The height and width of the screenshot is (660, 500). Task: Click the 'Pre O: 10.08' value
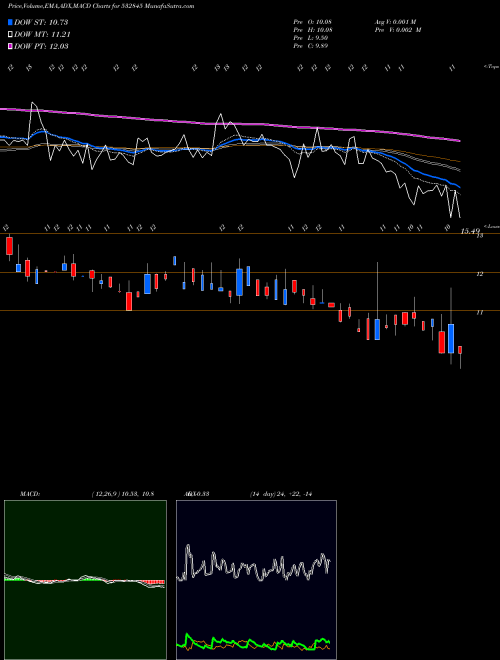pyautogui.click(x=313, y=21)
